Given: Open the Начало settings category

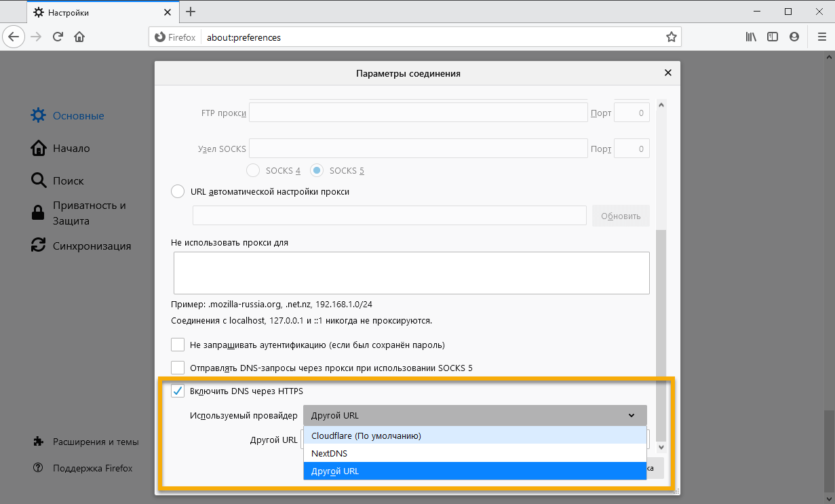Looking at the screenshot, I should 60,149.
